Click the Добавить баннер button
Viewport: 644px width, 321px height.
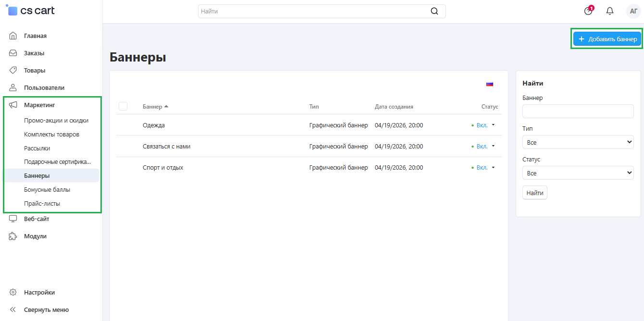[607, 39]
